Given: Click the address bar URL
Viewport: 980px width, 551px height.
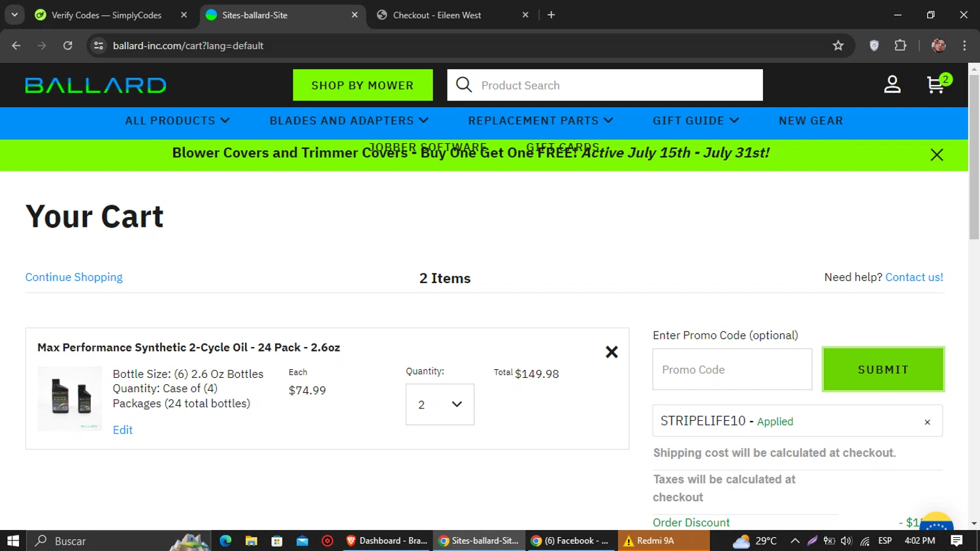Looking at the screenshot, I should click(x=188, y=46).
